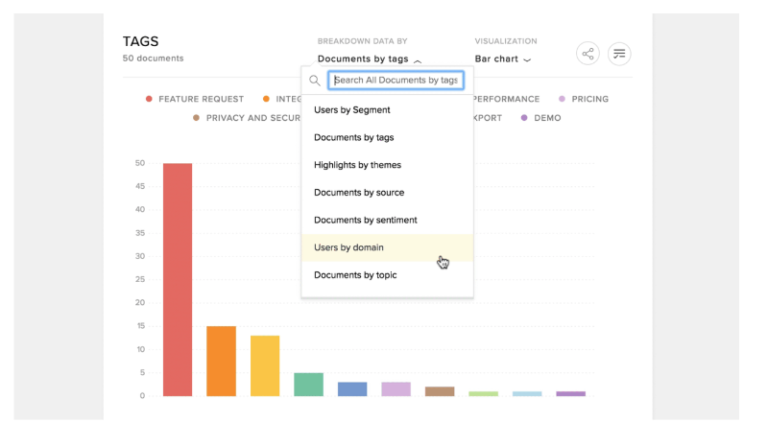
Task: Focus the Search All Documents field
Action: coord(396,80)
